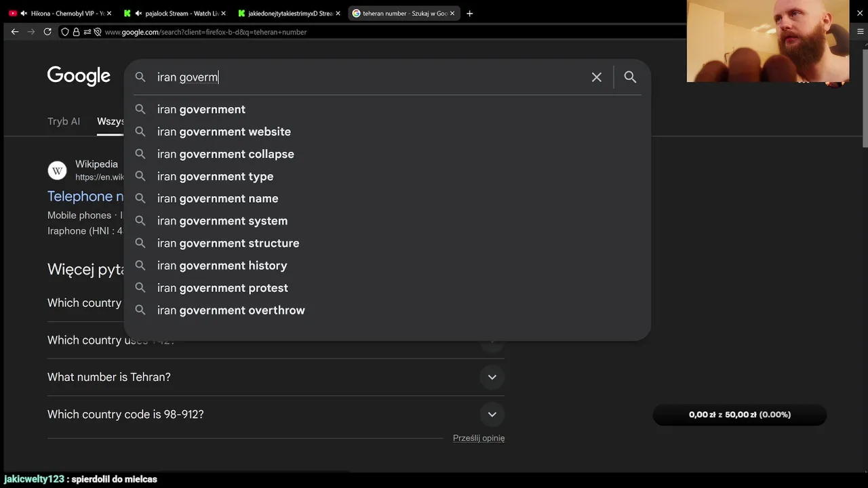868x488 pixels.
Task: Pick the "iran government overthrow" suggestion
Action: [231, 310]
